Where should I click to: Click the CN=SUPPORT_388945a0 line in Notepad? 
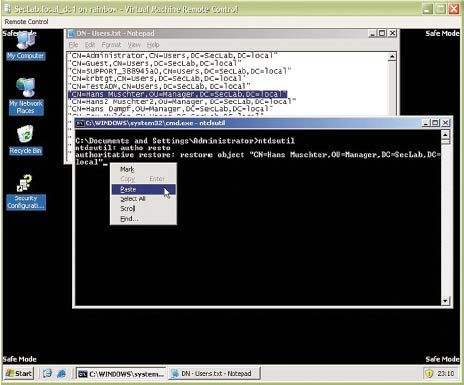coord(179,71)
